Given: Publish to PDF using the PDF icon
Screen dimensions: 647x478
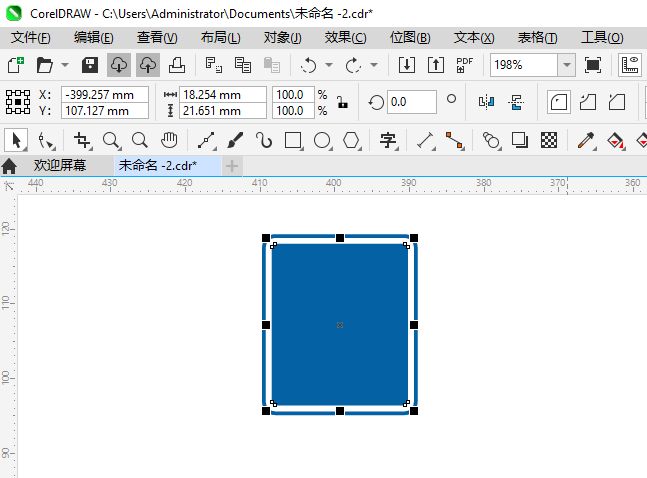Looking at the screenshot, I should (464, 65).
